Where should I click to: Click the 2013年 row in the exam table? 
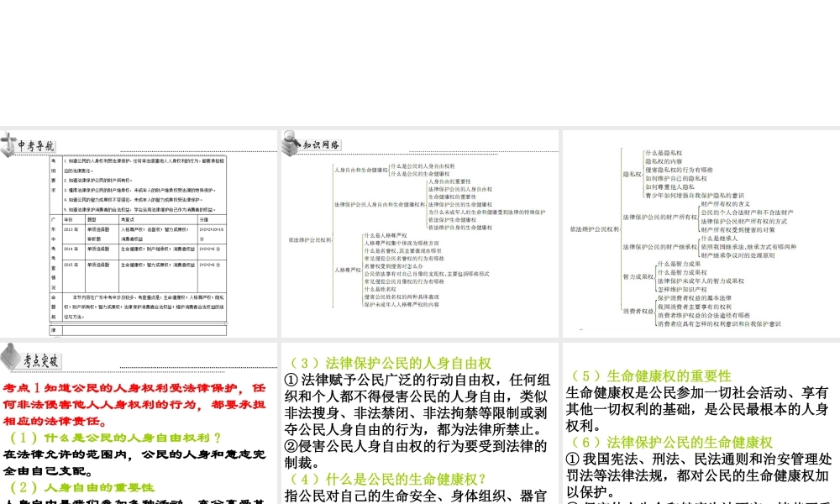(x=144, y=234)
